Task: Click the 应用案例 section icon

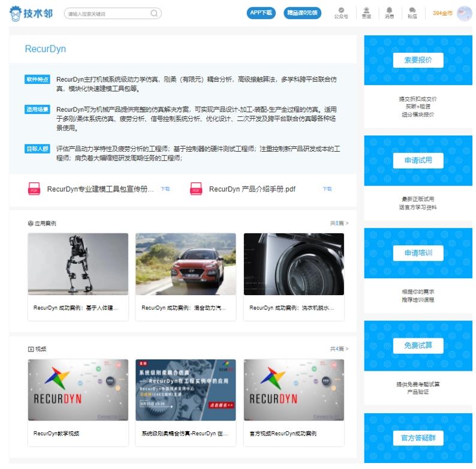Action: coord(31,224)
